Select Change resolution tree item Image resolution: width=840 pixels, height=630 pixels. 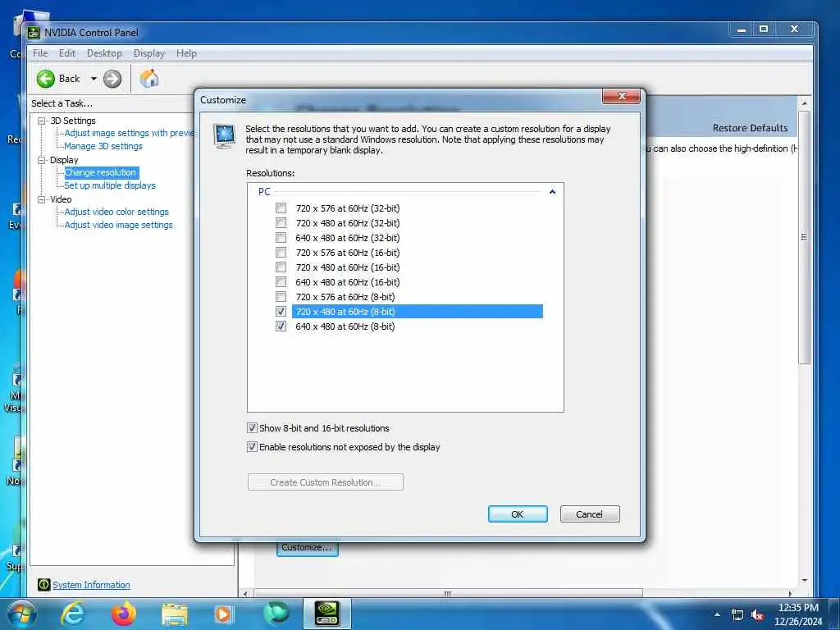pyautogui.click(x=101, y=172)
